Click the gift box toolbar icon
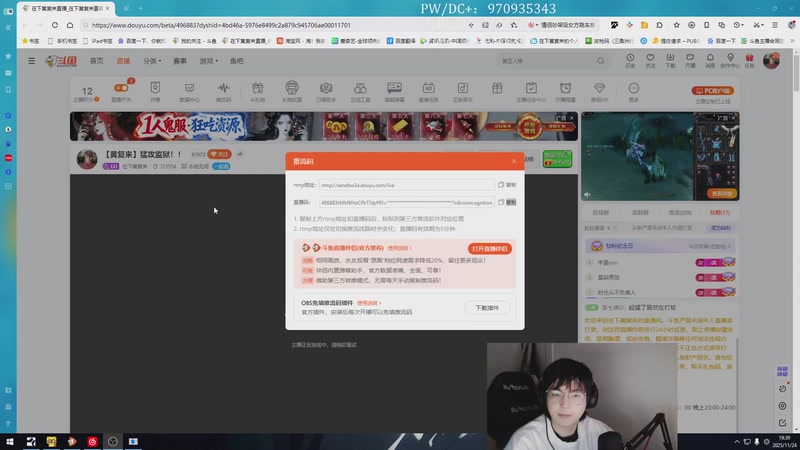The image size is (800, 450). (497, 88)
